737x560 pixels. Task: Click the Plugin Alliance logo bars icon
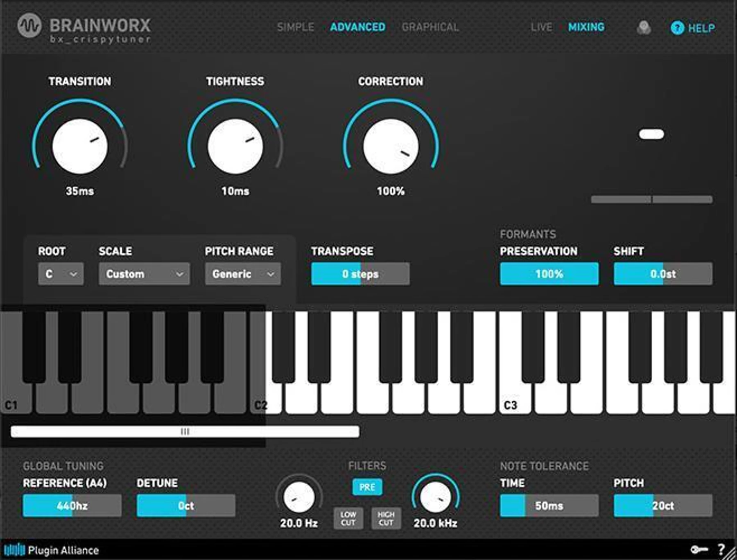click(15, 550)
